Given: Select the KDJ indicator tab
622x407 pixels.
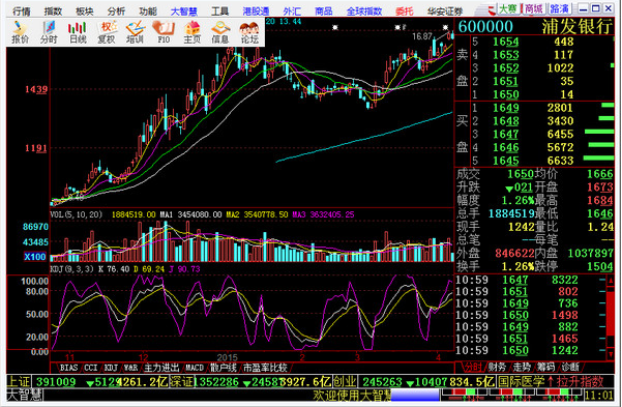Looking at the screenshot, I should [x=111, y=367].
